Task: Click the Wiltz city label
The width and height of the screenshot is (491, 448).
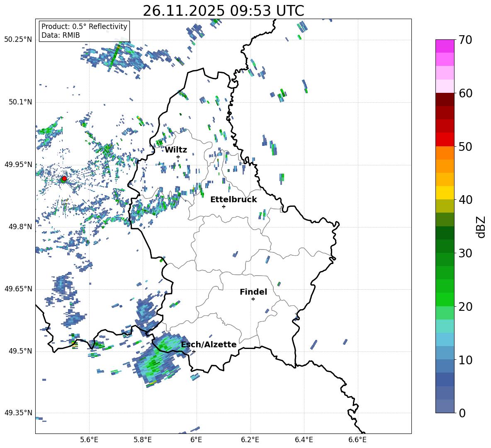Action: pos(176,150)
